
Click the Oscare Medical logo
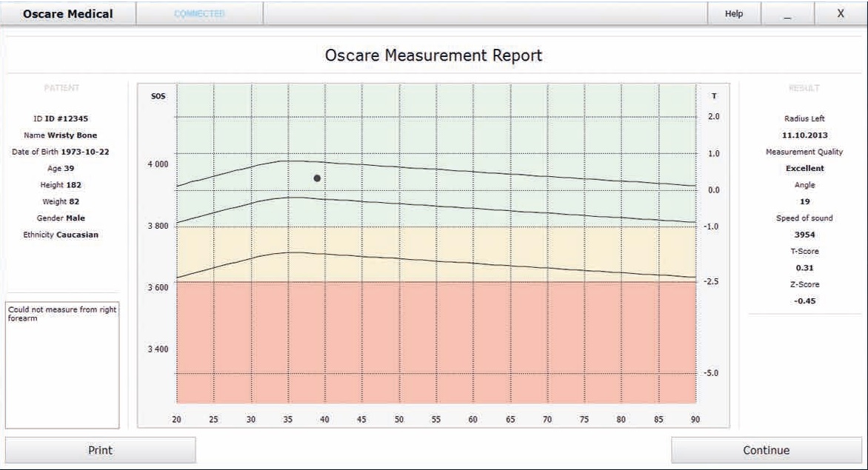click(67, 13)
